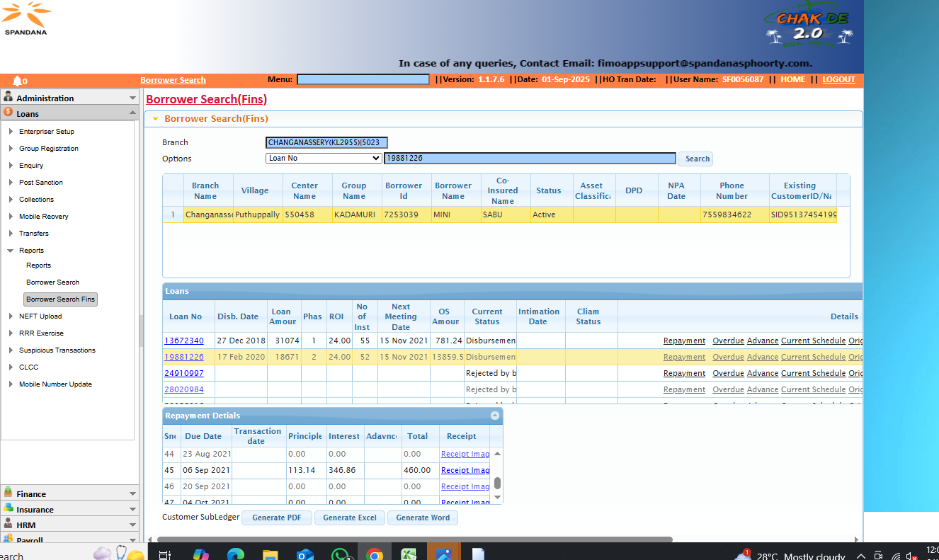The image size is (939, 560).
Task: Click the loan number search input field
Action: (530, 159)
